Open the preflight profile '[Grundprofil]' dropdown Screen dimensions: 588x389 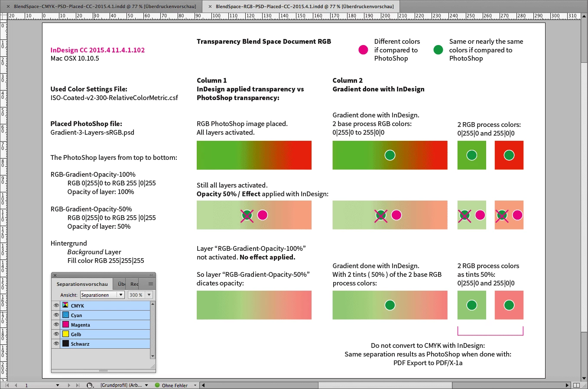tap(124, 385)
